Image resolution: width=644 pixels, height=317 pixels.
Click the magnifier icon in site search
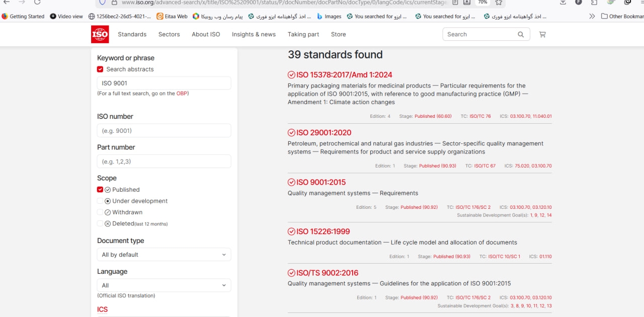(x=521, y=34)
